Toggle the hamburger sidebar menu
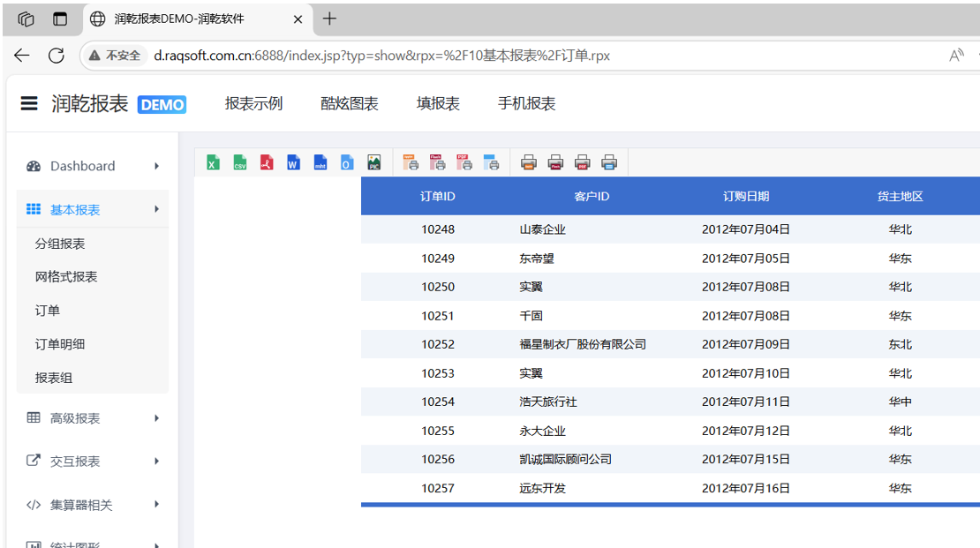The width and height of the screenshot is (980, 548). 29,104
